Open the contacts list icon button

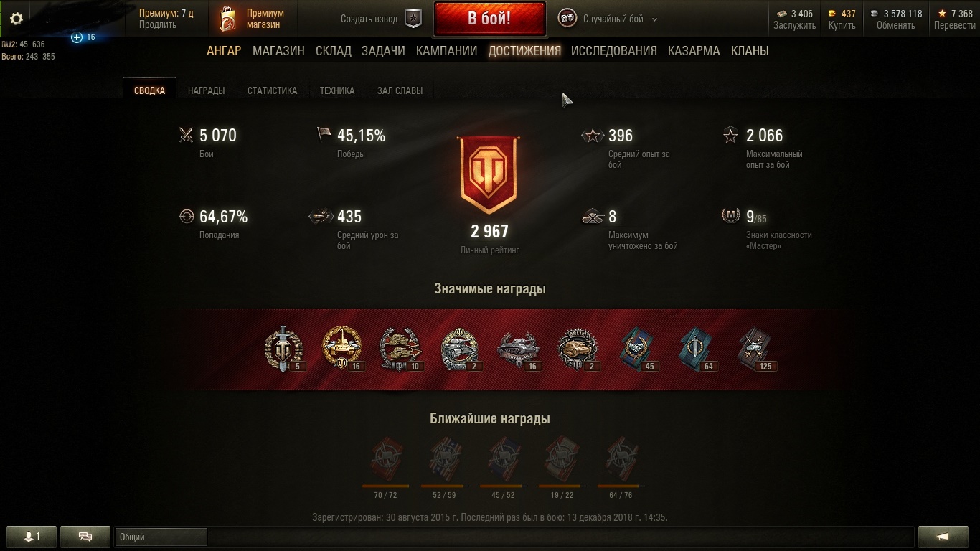(30, 537)
